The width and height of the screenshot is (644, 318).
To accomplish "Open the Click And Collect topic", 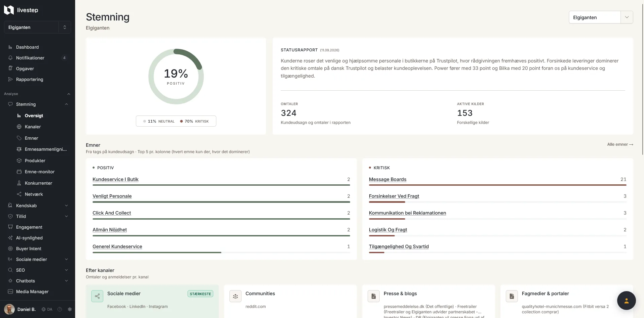I will 112,213.
